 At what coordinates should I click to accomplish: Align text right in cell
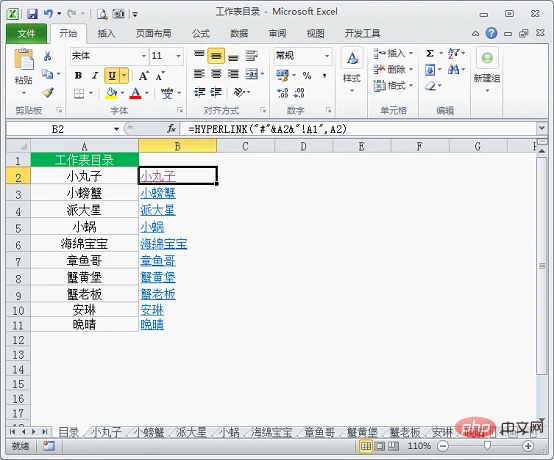[233, 74]
